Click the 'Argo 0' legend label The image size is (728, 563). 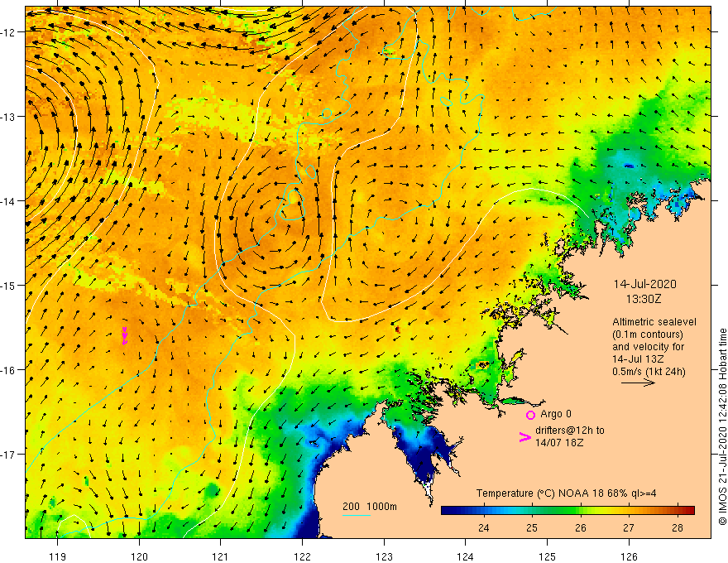click(556, 414)
